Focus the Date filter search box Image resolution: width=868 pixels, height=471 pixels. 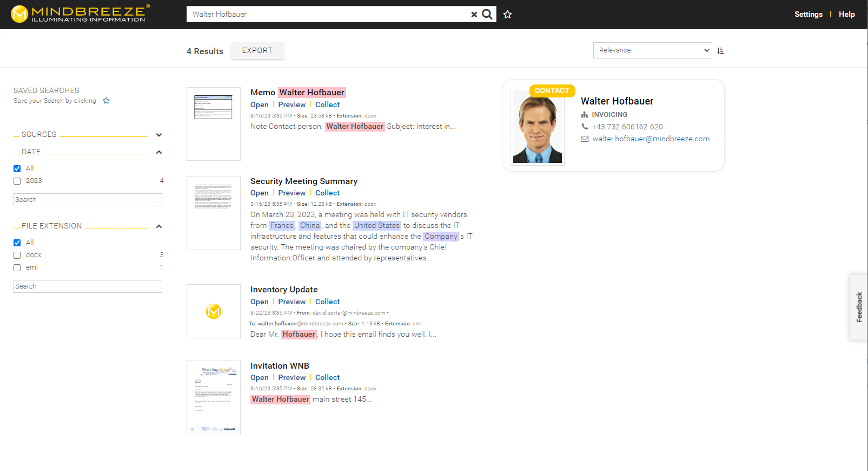(88, 200)
